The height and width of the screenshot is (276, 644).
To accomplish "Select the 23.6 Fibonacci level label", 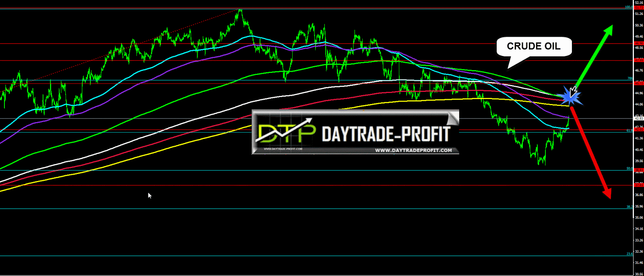I will 630,254.
